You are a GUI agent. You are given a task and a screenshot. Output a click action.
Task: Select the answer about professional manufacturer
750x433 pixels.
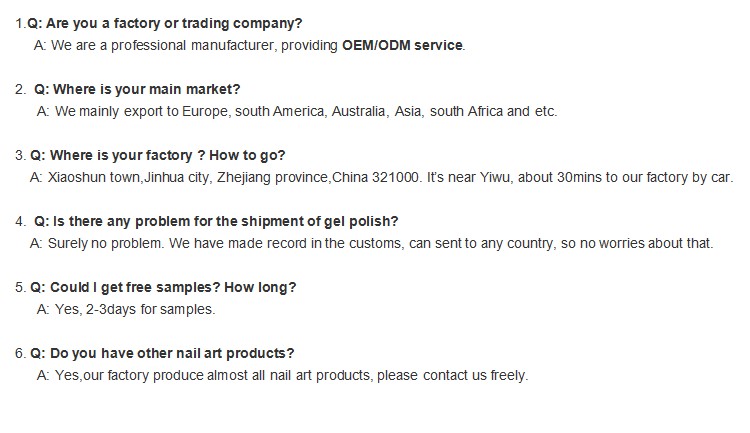250,45
